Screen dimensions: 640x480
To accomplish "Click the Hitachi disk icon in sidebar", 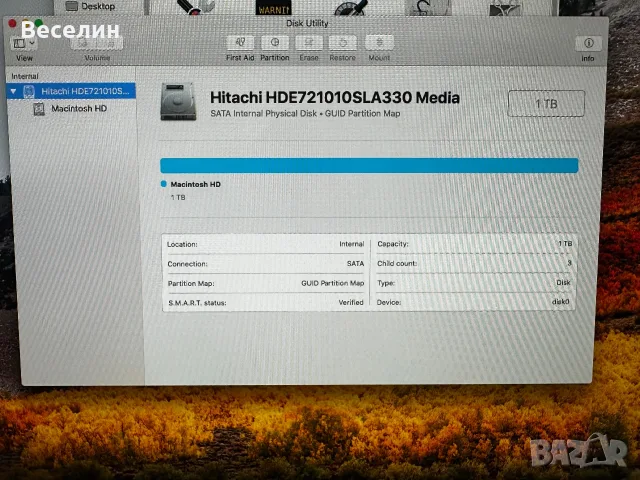I will point(29,91).
